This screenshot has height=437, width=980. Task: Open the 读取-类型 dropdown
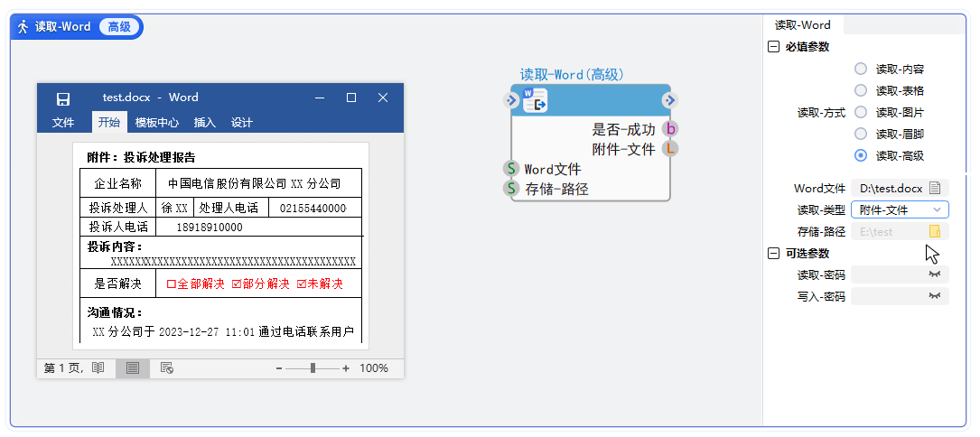900,209
